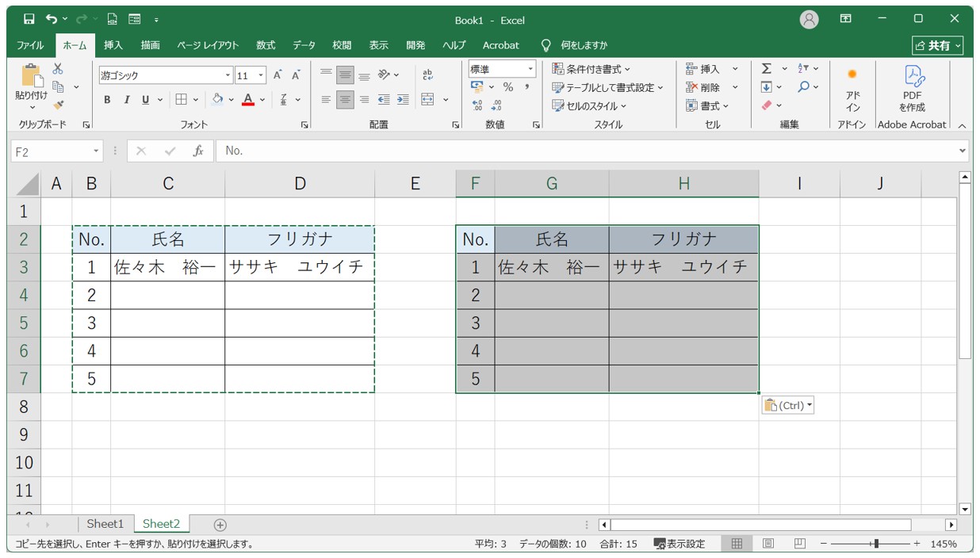Toggle italic formatting
This screenshot has height=558, width=980.
(126, 100)
